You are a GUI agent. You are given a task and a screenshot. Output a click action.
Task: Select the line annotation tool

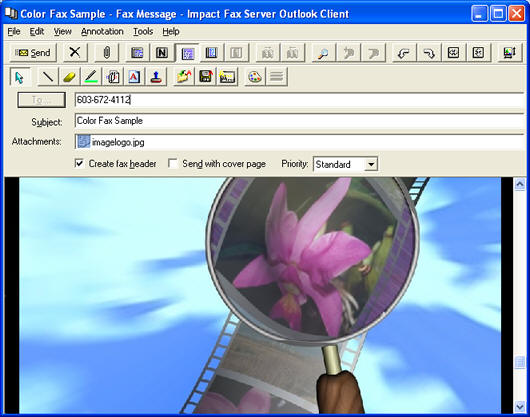tap(48, 77)
